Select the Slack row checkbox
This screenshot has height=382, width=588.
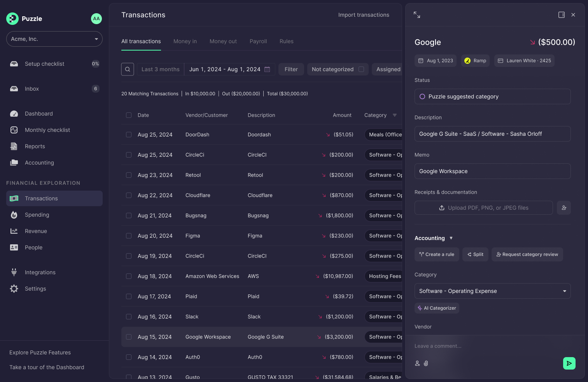tap(129, 317)
